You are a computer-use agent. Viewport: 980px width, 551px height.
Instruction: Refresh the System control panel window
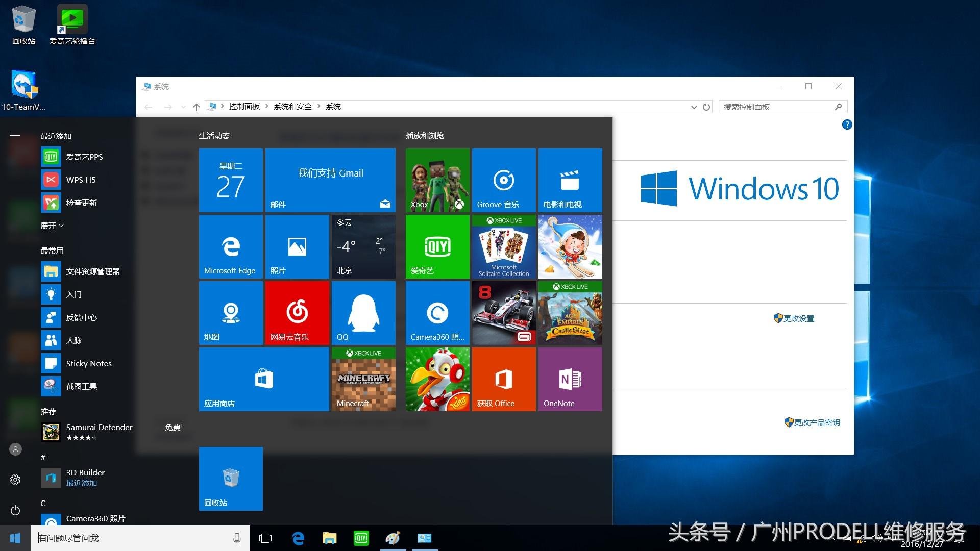(706, 107)
